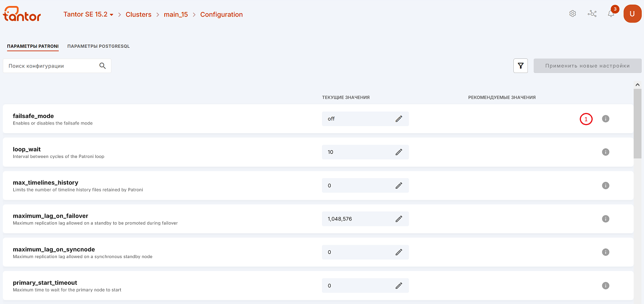The image size is (644, 304).
Task: Click 'Interval between cycles of the Patroni loop'
Action: point(59,157)
